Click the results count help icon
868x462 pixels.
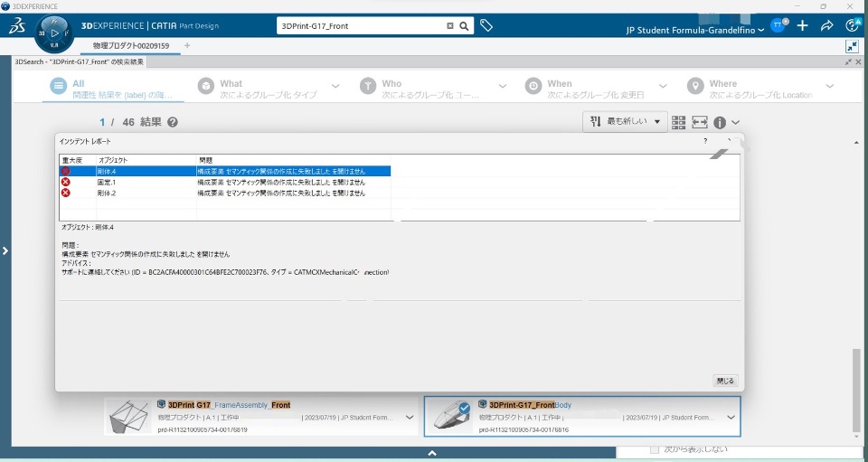(x=173, y=122)
